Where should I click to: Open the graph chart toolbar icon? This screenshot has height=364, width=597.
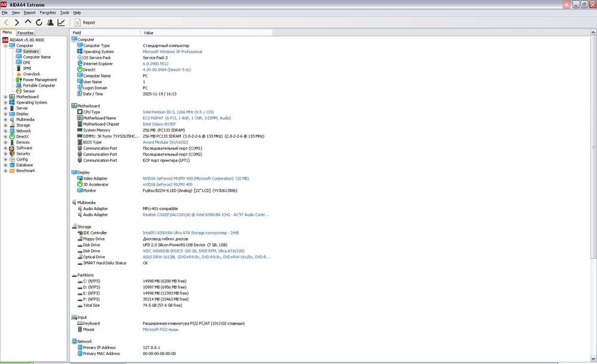(x=61, y=23)
